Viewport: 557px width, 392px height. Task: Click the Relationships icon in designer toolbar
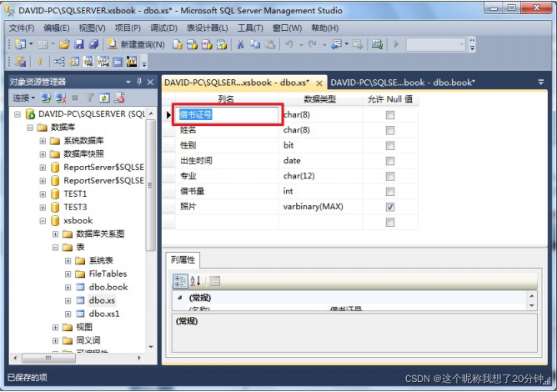point(59,62)
